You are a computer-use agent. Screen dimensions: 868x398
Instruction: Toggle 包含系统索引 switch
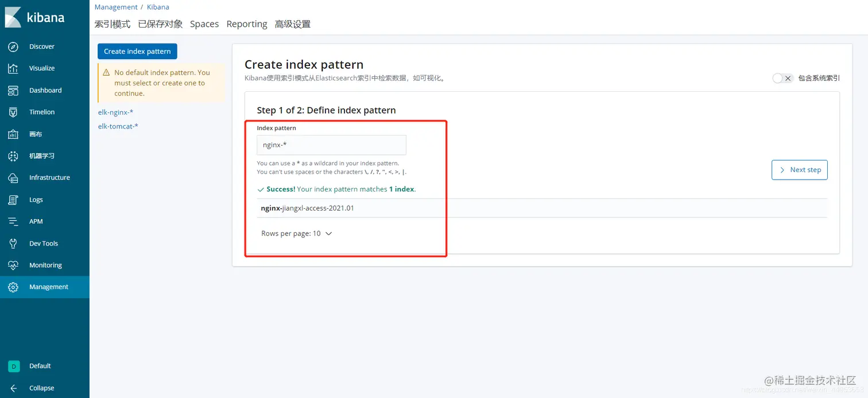tap(782, 79)
